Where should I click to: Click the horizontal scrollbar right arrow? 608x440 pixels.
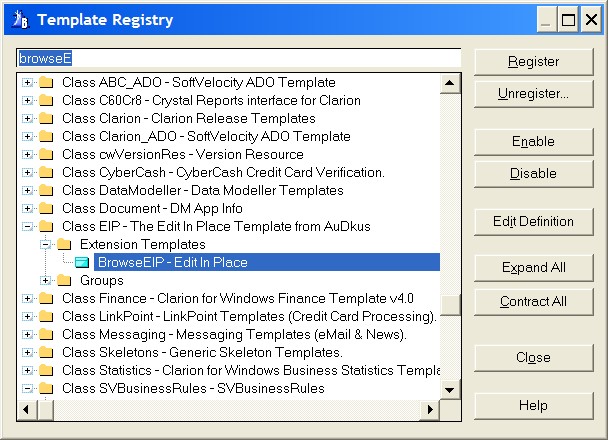pos(430,410)
